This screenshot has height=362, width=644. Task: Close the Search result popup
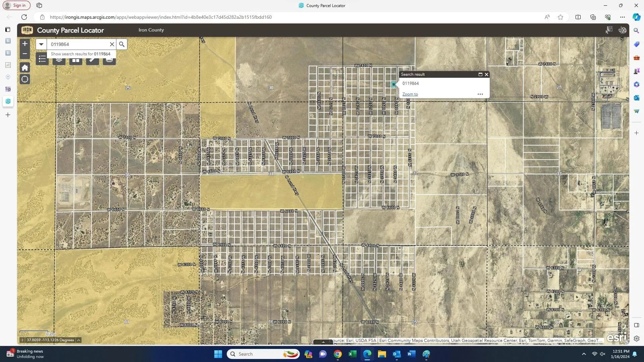click(486, 74)
